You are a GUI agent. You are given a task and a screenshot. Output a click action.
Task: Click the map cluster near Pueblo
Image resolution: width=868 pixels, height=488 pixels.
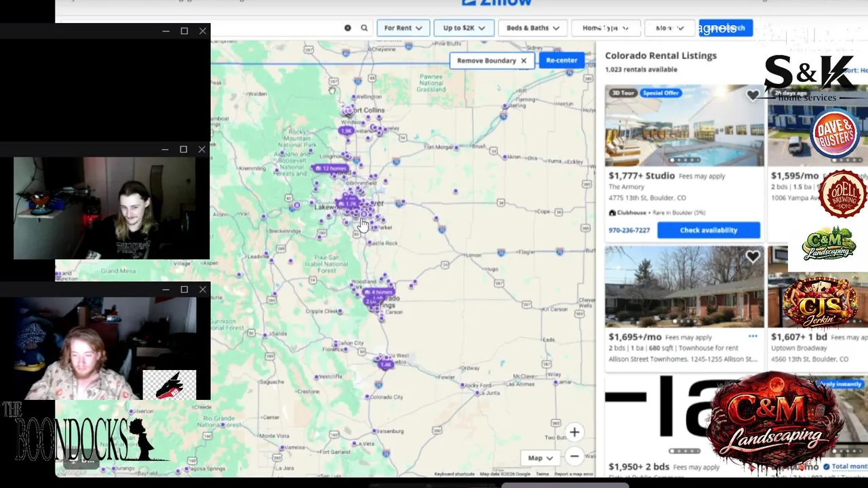(385, 365)
